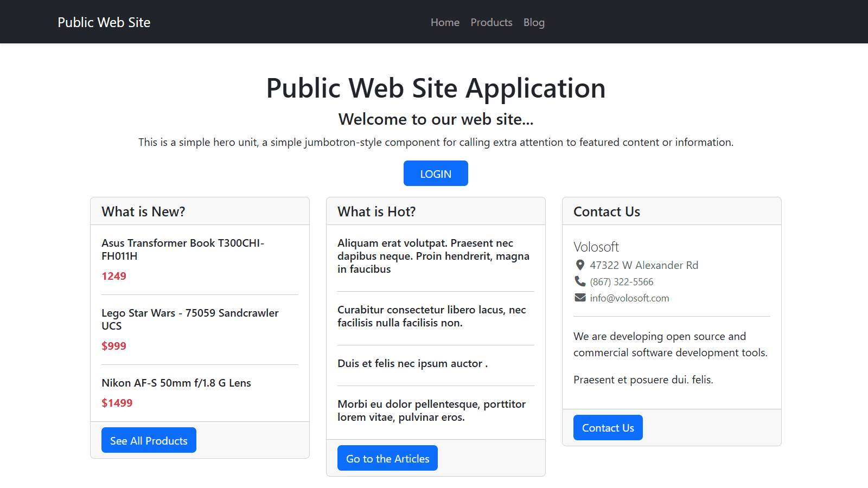Image resolution: width=868 pixels, height=488 pixels.
Task: Click the phone icon beside (867) 322-5566
Action: [x=580, y=281]
